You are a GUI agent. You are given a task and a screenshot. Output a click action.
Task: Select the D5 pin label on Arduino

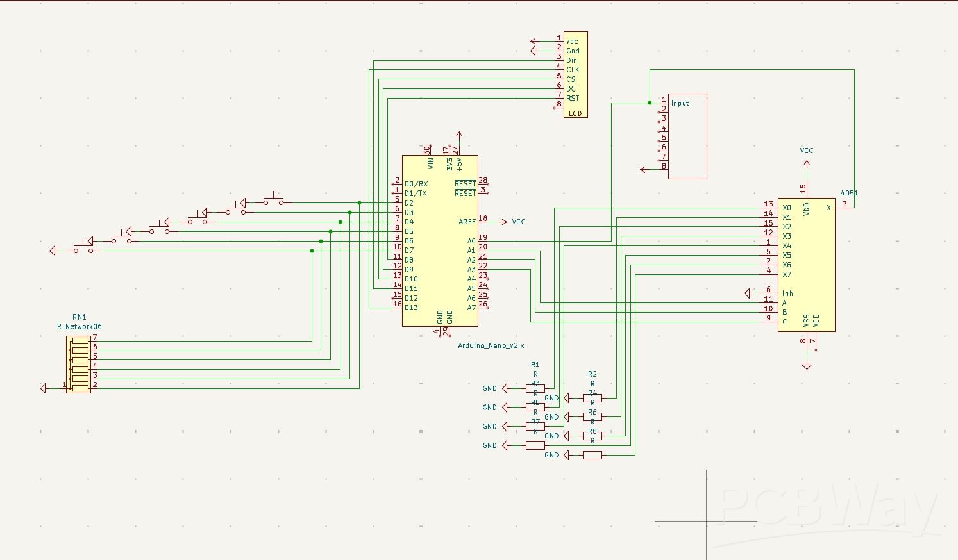click(x=409, y=231)
